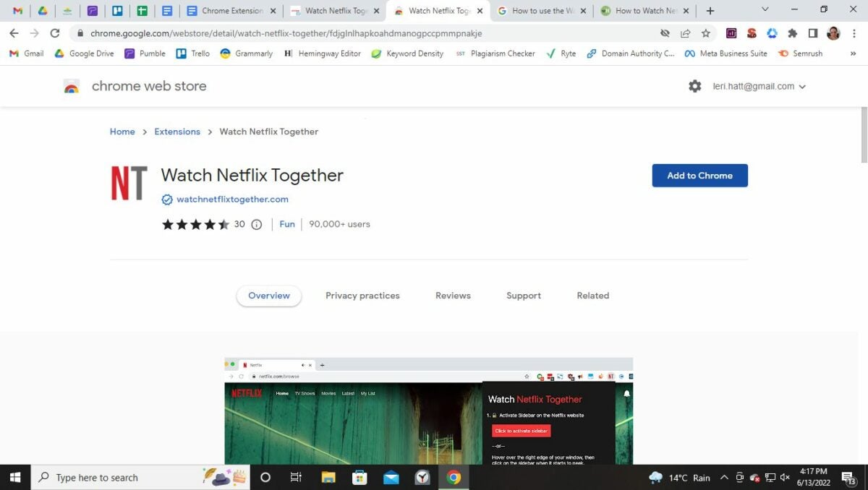This screenshot has height=490, width=868.
Task: Launch Mail from the taskbar
Action: (x=391, y=477)
